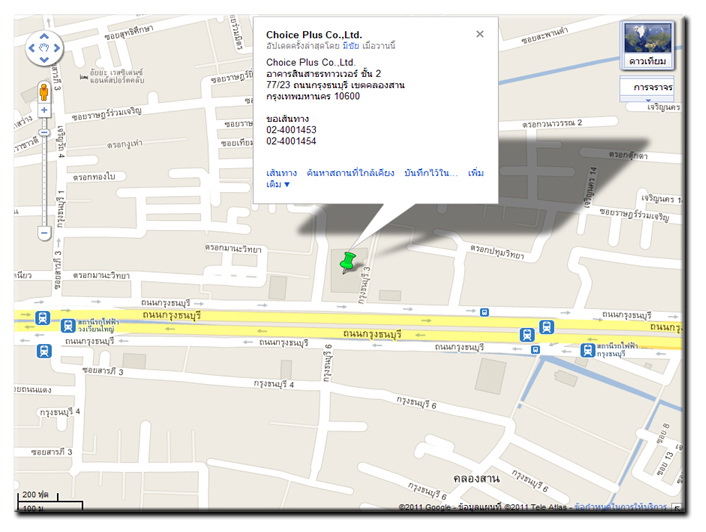Toggle the traffic layer button
Image resolution: width=706 pixels, height=532 pixels.
point(649,87)
